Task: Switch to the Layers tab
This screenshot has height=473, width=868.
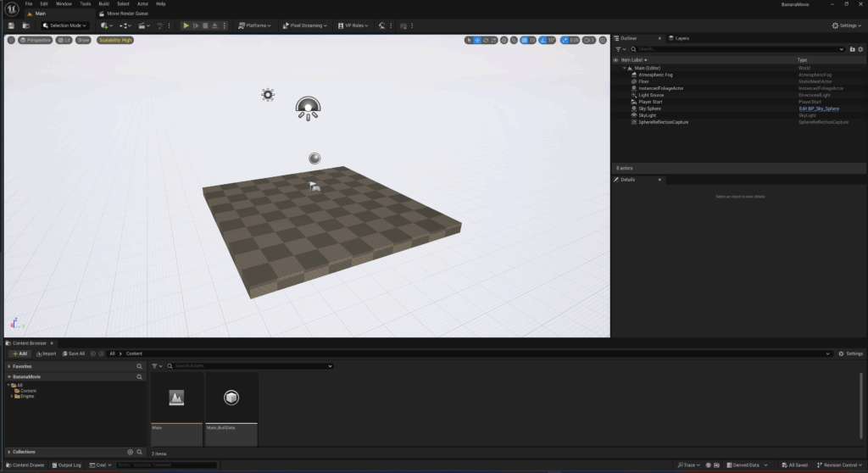Action: 680,38
